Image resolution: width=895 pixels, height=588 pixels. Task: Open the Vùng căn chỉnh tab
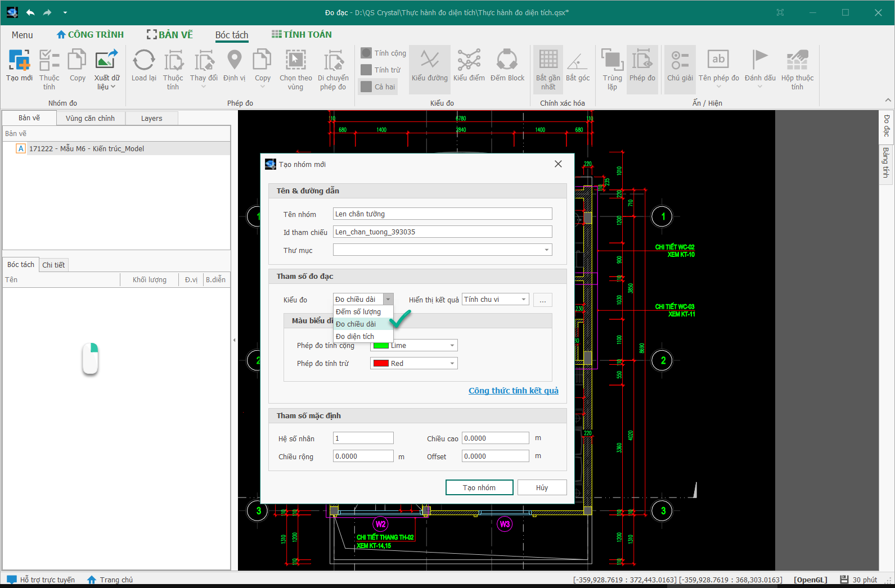pyautogui.click(x=90, y=118)
